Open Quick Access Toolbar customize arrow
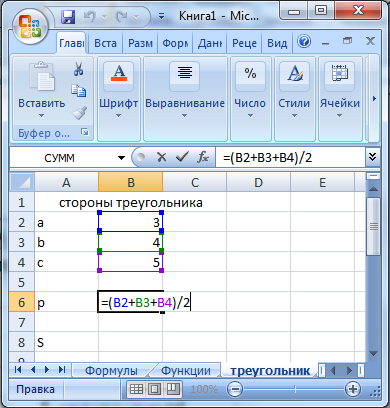 (161, 16)
